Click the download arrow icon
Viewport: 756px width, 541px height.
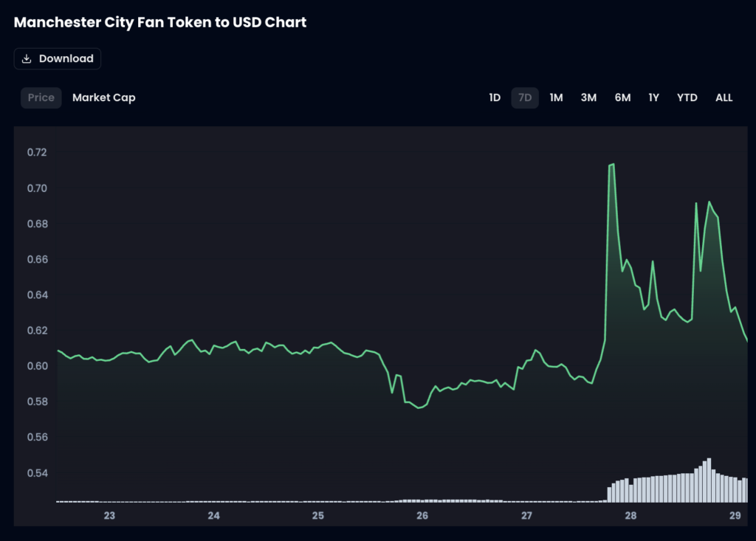pos(27,59)
